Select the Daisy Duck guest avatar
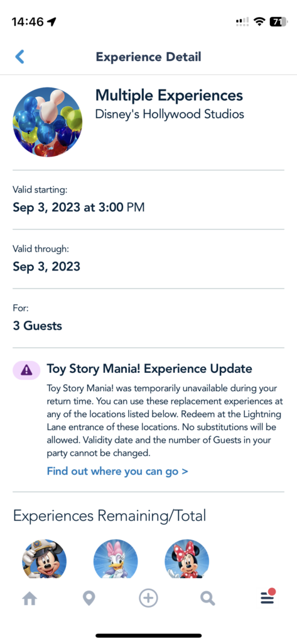297x644 pixels. point(116,558)
